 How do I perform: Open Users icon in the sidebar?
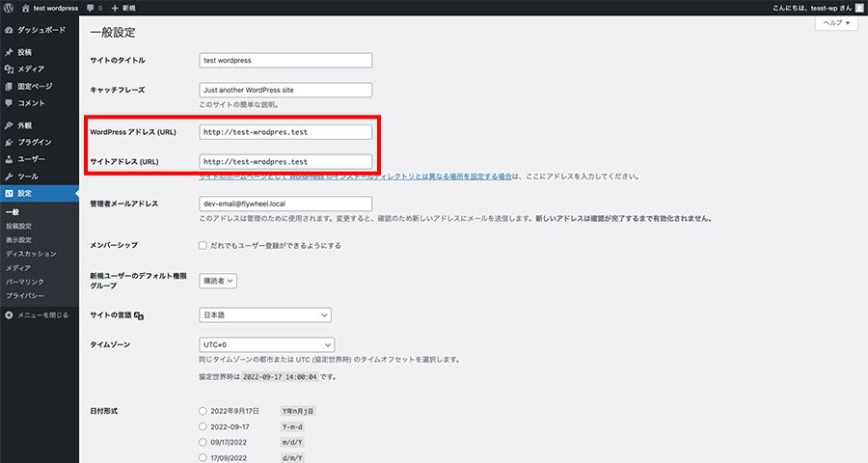[x=9, y=159]
